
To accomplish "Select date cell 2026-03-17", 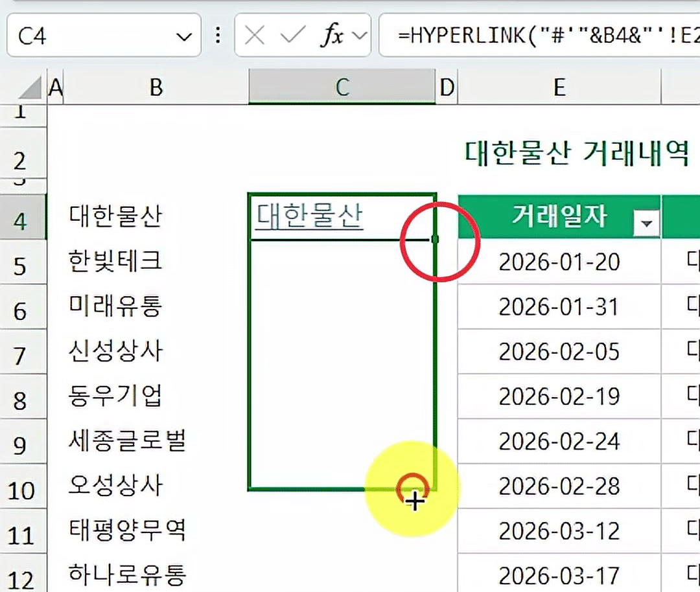I will pos(559,573).
